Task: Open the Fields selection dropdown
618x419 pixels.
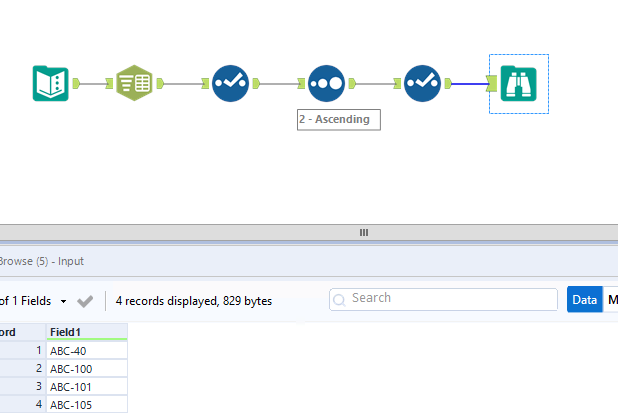Action: pyautogui.click(x=63, y=302)
